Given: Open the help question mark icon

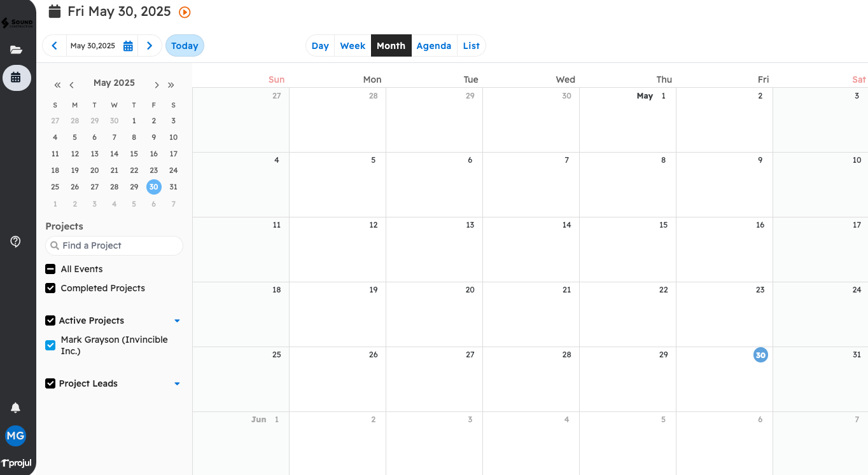Looking at the screenshot, I should pyautogui.click(x=16, y=242).
